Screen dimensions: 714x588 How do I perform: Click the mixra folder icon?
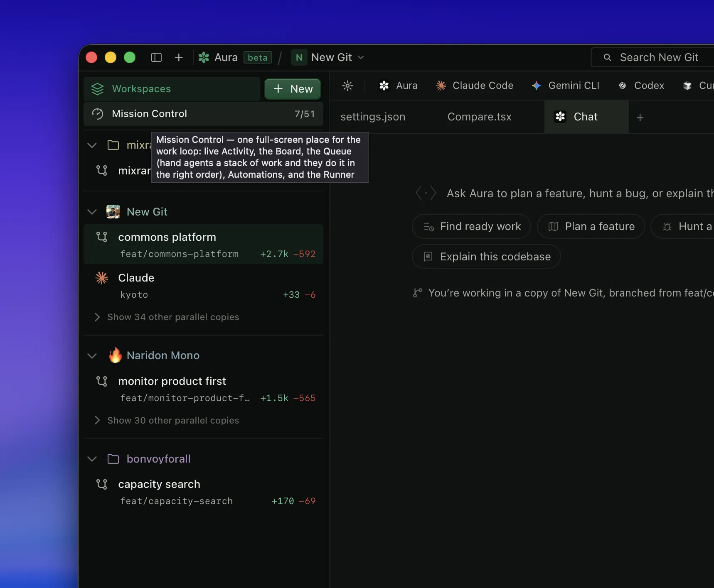point(113,145)
